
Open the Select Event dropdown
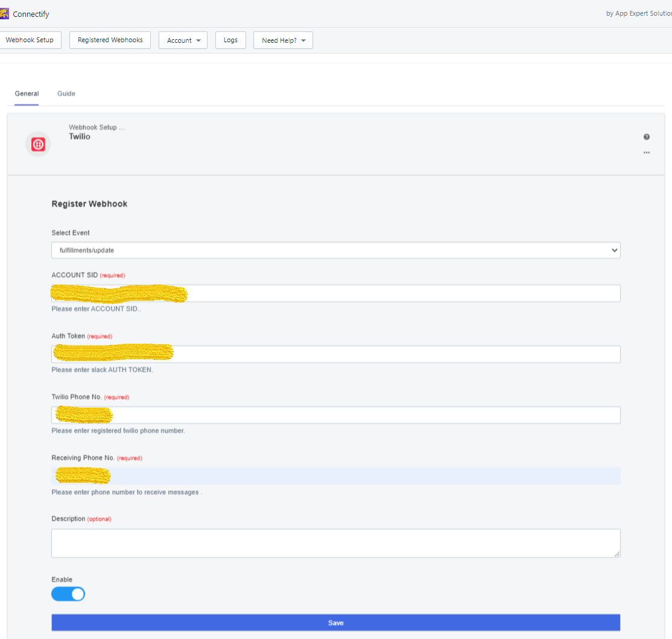pos(335,250)
